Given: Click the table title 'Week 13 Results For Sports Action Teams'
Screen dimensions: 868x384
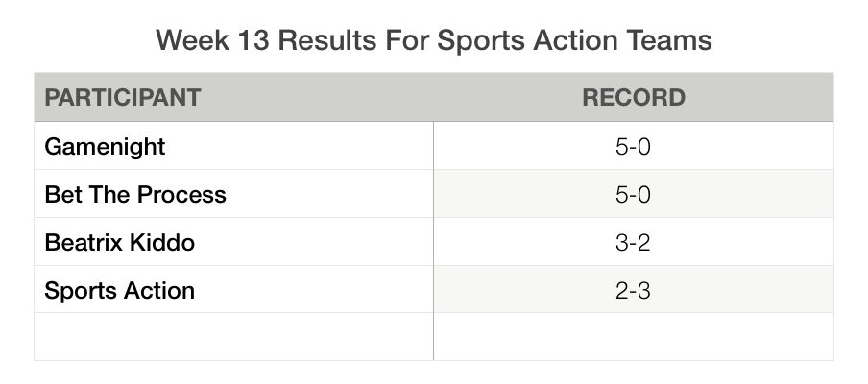Looking at the screenshot, I should (434, 40).
